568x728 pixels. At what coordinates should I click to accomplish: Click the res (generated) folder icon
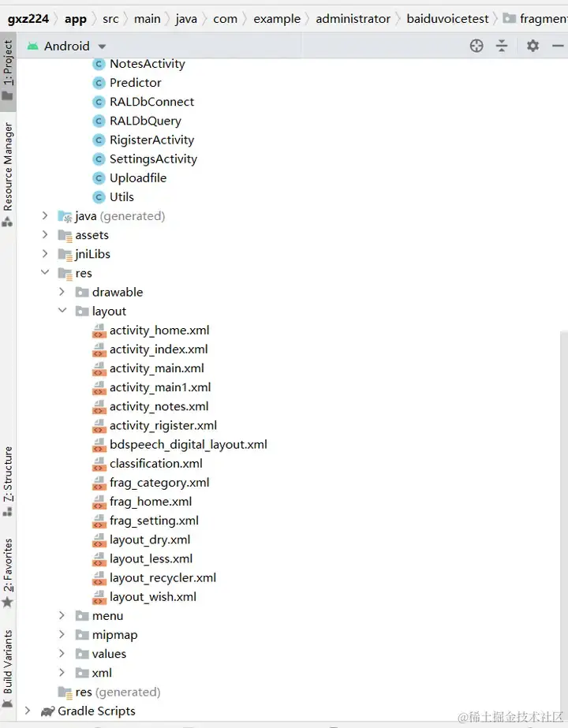point(65,693)
